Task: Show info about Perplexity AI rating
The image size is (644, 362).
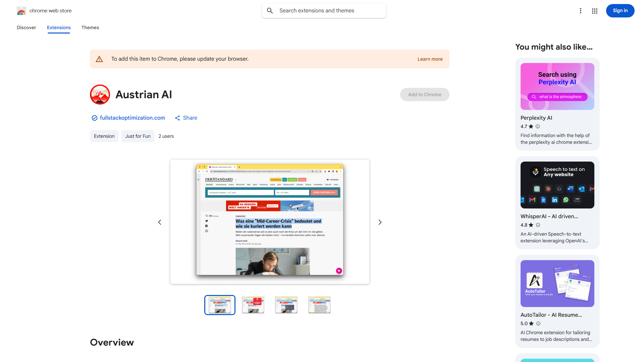Action: [x=538, y=126]
